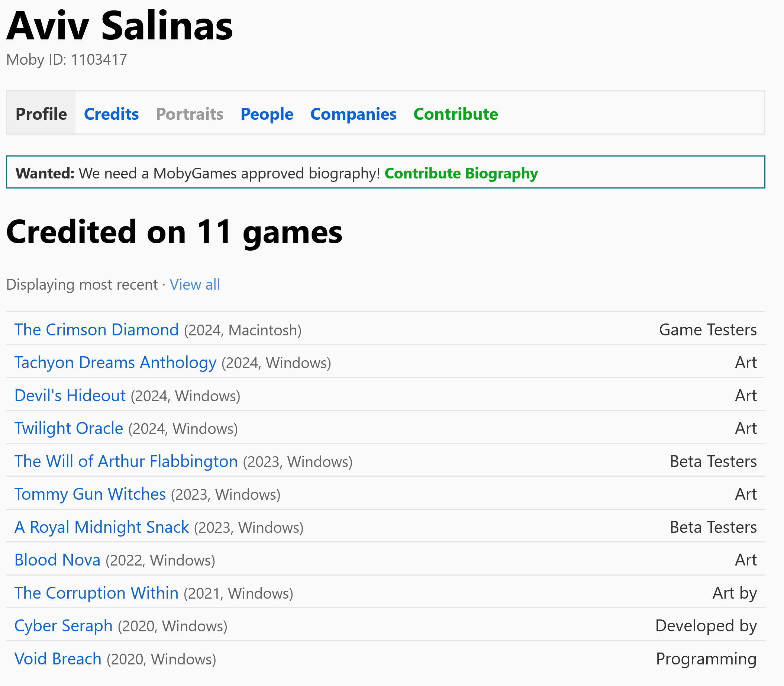The width and height of the screenshot is (784, 686).
Task: Open Void Breach game link
Action: click(x=58, y=659)
